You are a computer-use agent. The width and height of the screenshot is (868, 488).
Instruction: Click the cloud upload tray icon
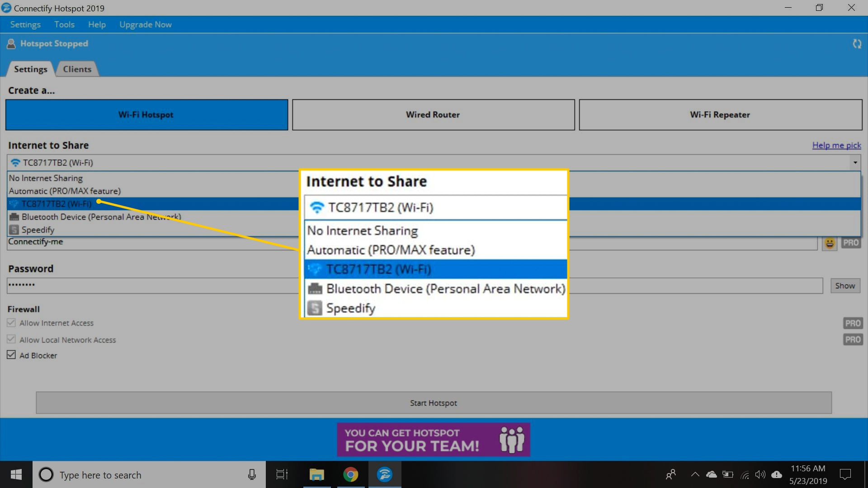point(777,474)
